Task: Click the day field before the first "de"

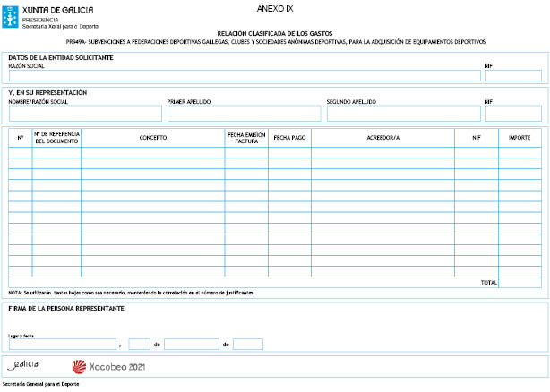Action: [x=139, y=344]
